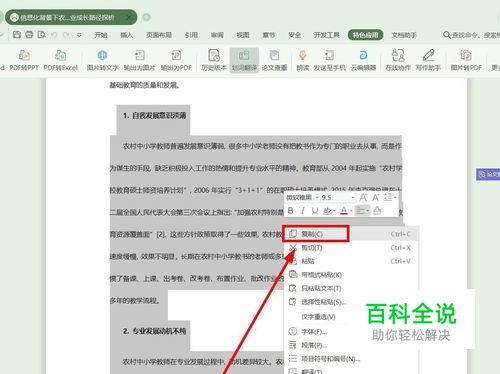500x374 pixels.
Task: Expand the highlight color dropdown arrow
Action: tap(334, 211)
